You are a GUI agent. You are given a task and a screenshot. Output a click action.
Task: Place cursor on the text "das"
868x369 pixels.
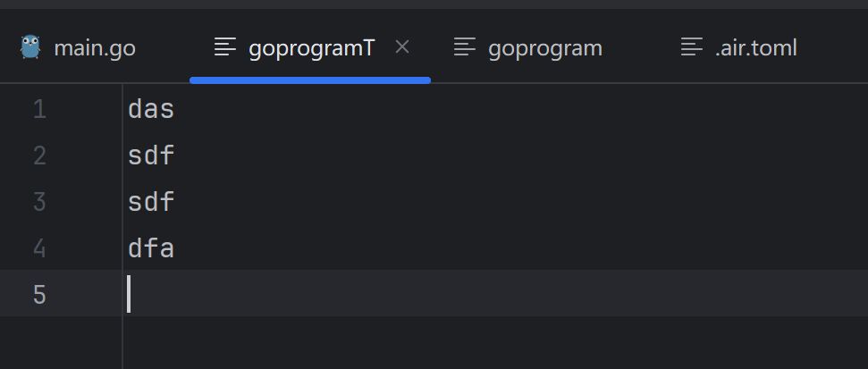(x=151, y=110)
